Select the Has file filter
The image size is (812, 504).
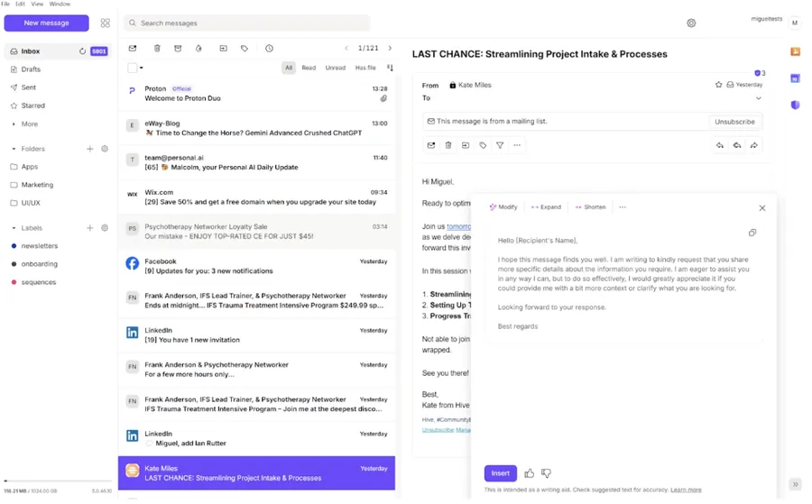pos(365,68)
